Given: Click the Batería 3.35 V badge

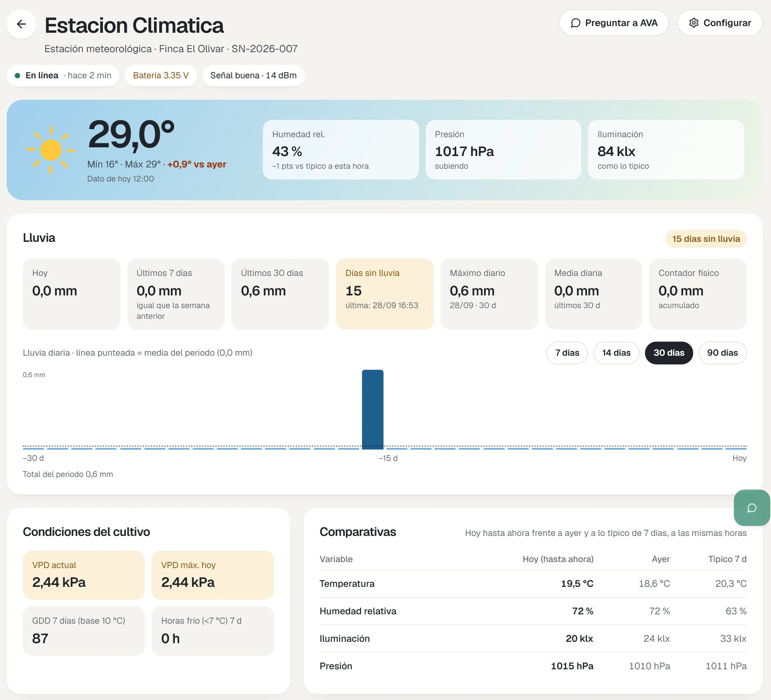Looking at the screenshot, I should tap(161, 76).
